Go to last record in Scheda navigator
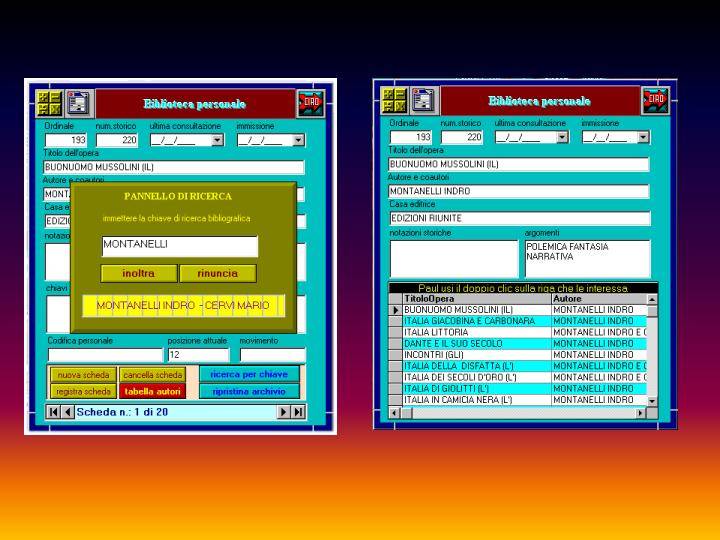 click(x=298, y=412)
